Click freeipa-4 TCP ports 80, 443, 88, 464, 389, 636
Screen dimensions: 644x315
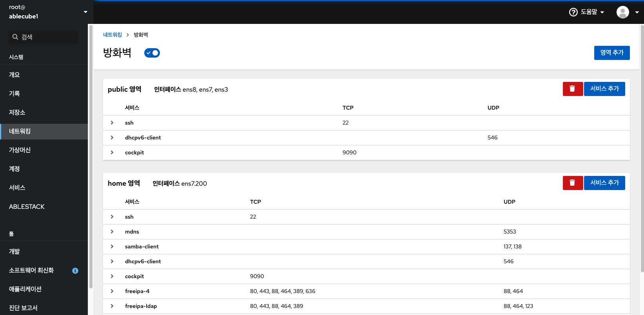283,291
